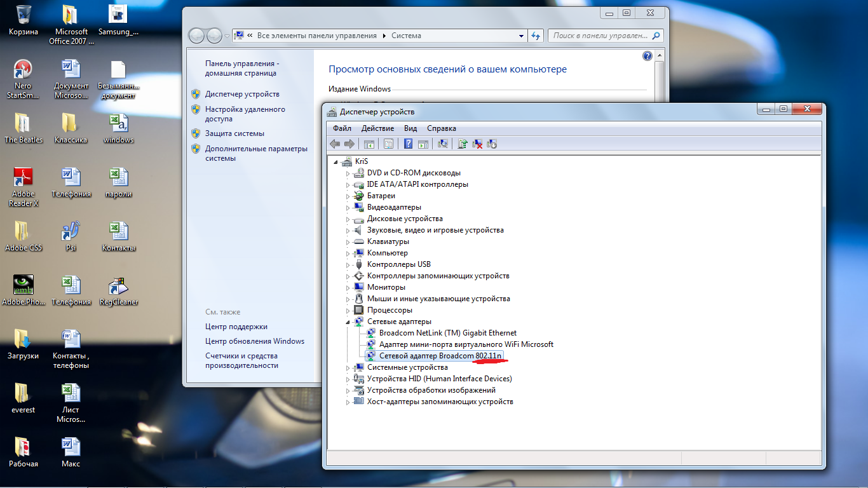
Task: Go to Панель управления домашняя страница
Action: 242,69
